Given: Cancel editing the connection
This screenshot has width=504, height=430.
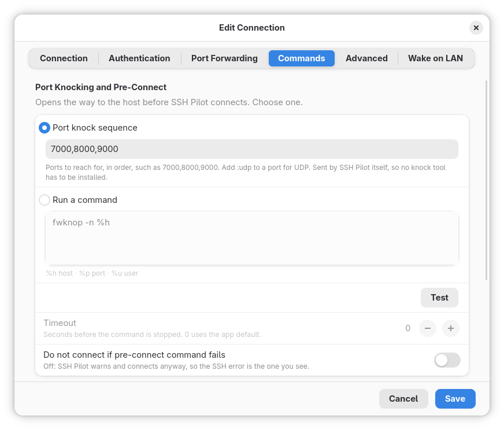Looking at the screenshot, I should point(403,399).
